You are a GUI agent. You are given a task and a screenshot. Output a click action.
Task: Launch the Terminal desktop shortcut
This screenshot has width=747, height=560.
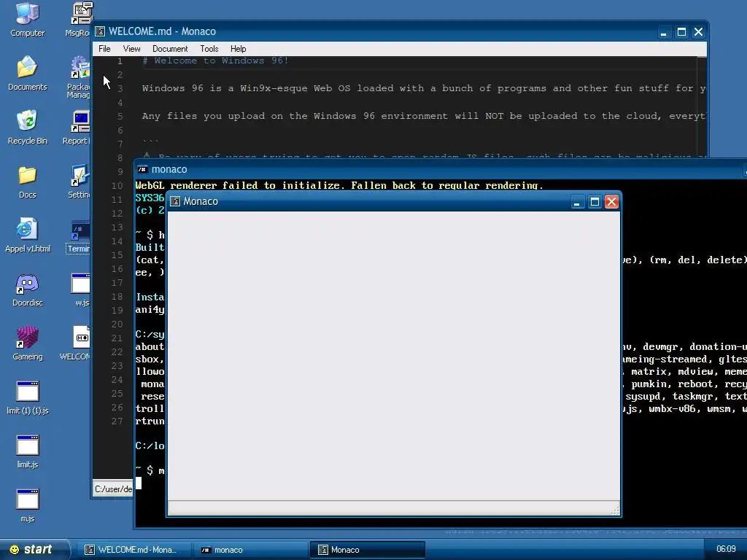[79, 237]
